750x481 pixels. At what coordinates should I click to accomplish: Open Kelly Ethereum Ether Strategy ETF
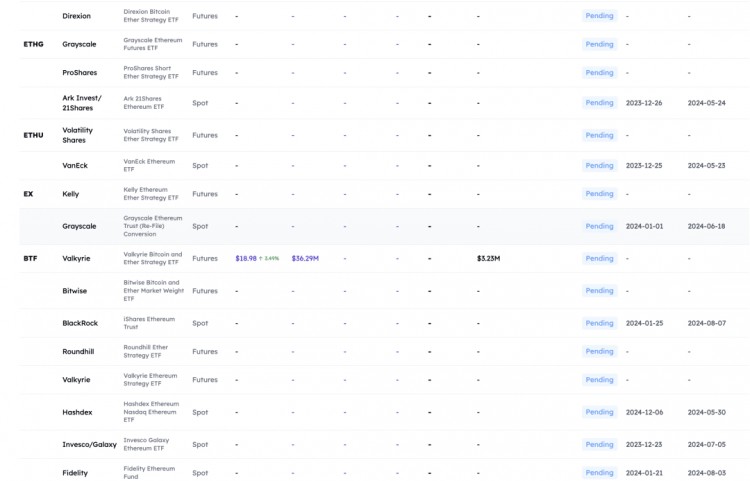pyautogui.click(x=151, y=194)
